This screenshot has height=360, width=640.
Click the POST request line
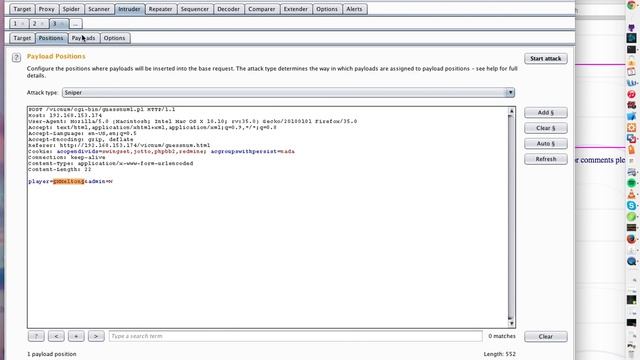tap(102, 109)
